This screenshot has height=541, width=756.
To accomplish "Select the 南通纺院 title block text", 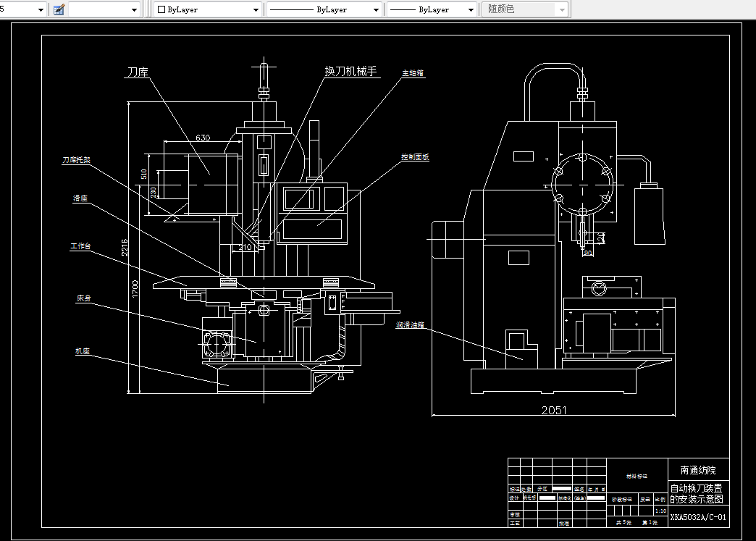I will coord(698,470).
